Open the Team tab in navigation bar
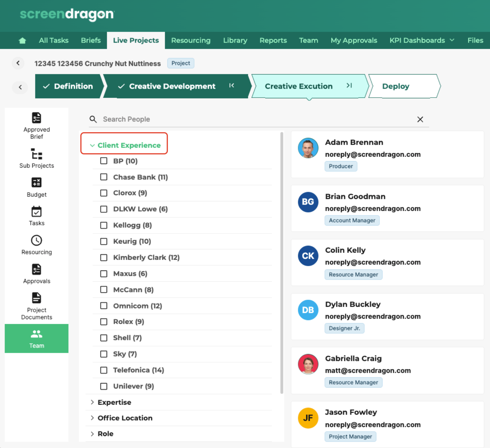This screenshot has height=448, width=490. [309, 40]
